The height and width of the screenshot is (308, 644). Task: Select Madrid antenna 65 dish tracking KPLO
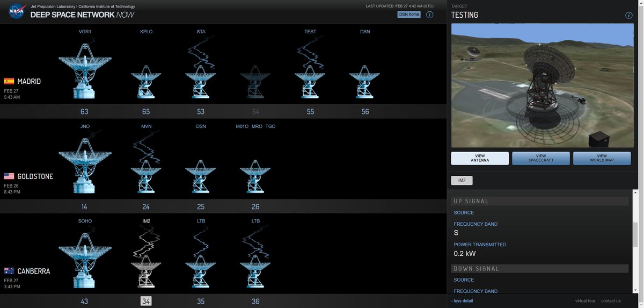(146, 82)
